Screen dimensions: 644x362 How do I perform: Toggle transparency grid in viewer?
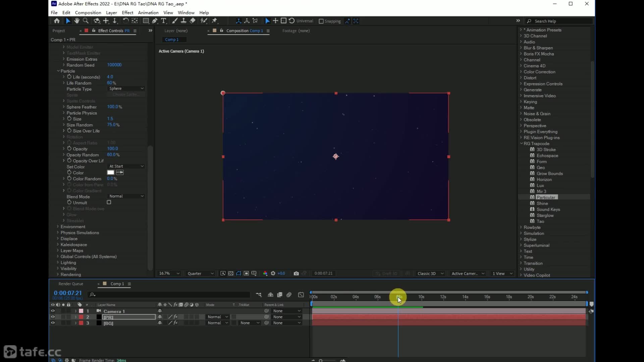231,274
